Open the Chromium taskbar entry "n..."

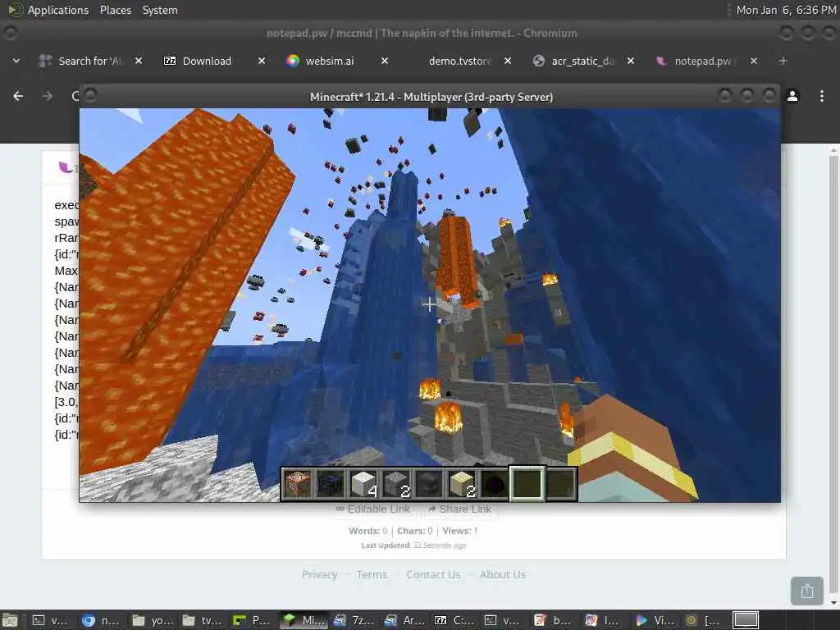[102, 620]
